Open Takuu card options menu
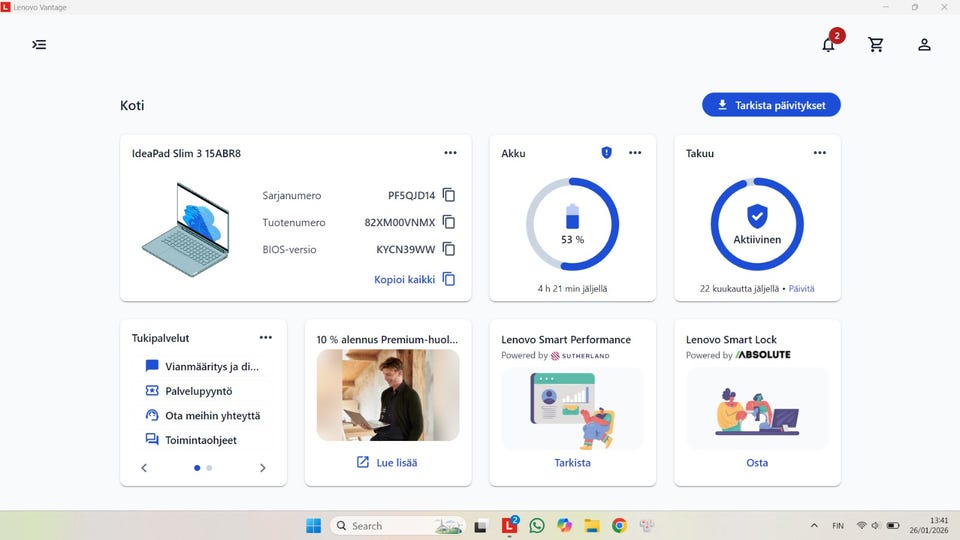Image resolution: width=960 pixels, height=540 pixels. tap(820, 152)
